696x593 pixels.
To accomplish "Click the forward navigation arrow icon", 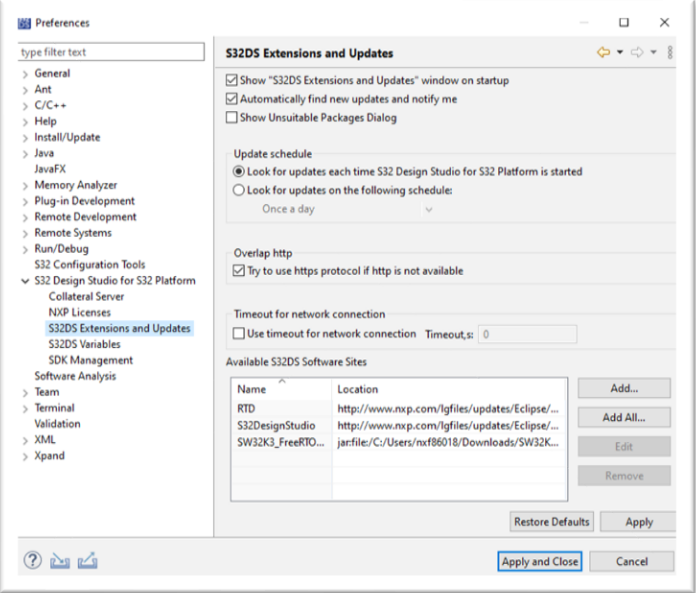I will point(637,52).
